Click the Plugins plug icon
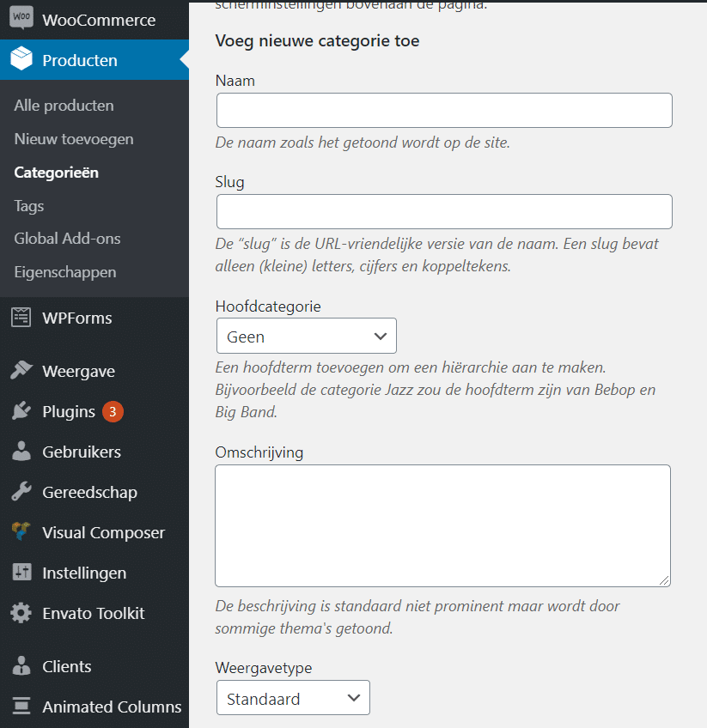 [x=21, y=411]
